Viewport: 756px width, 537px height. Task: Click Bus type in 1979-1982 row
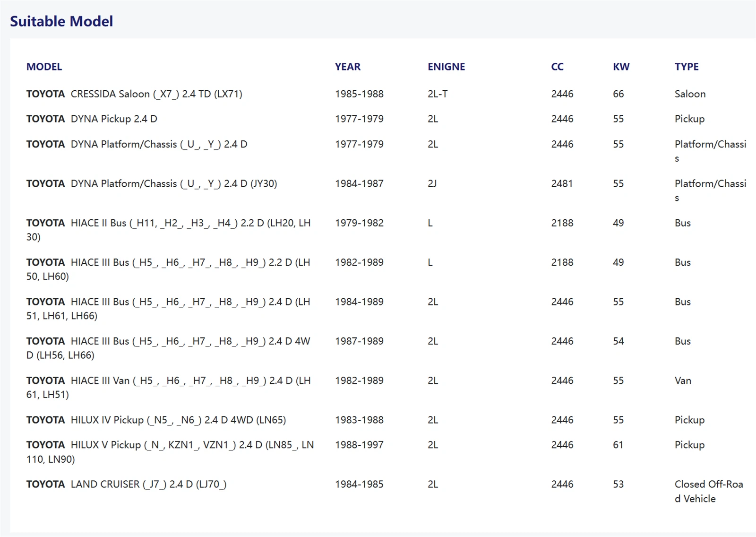click(x=682, y=223)
